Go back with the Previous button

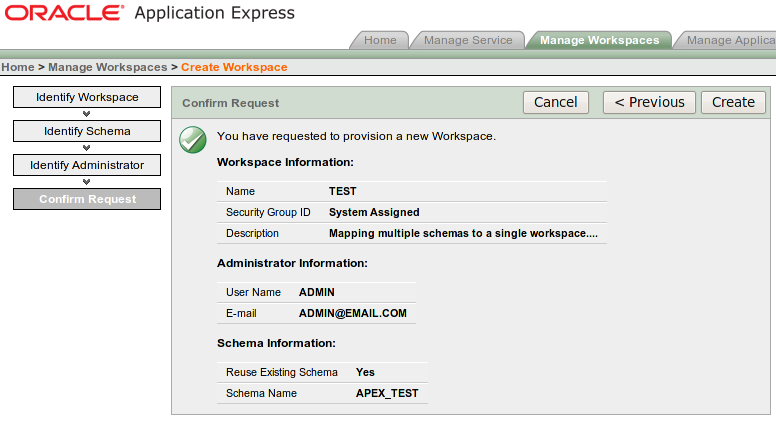pyautogui.click(x=649, y=102)
